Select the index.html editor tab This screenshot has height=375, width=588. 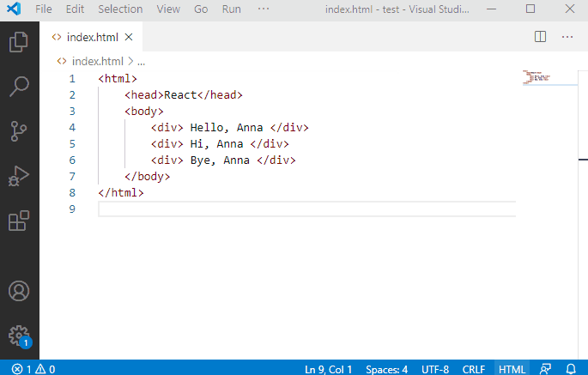point(91,37)
